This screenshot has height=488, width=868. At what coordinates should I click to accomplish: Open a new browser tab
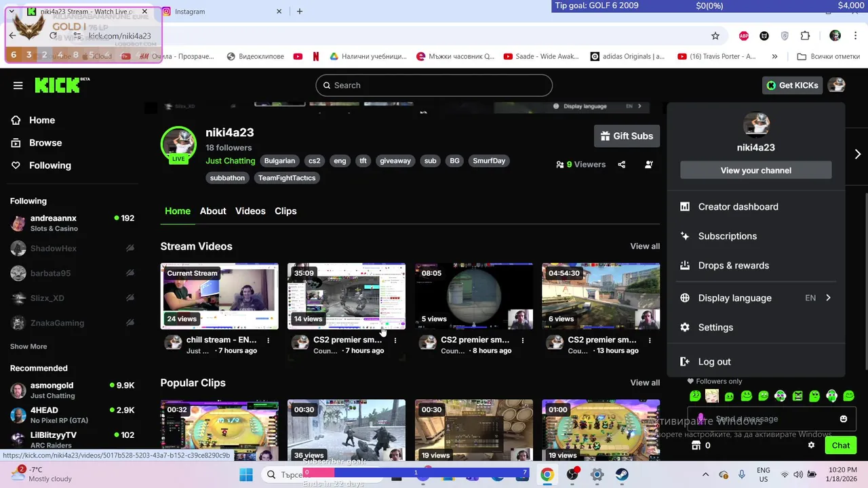click(299, 12)
